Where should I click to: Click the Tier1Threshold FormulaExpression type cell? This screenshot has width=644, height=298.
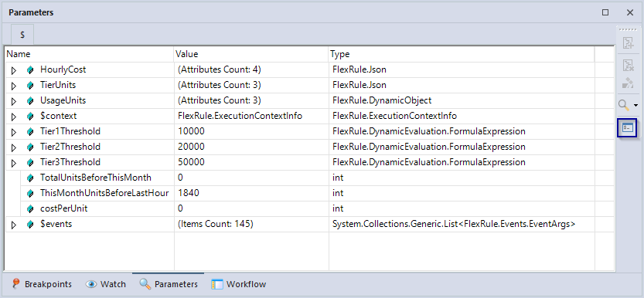pos(429,131)
